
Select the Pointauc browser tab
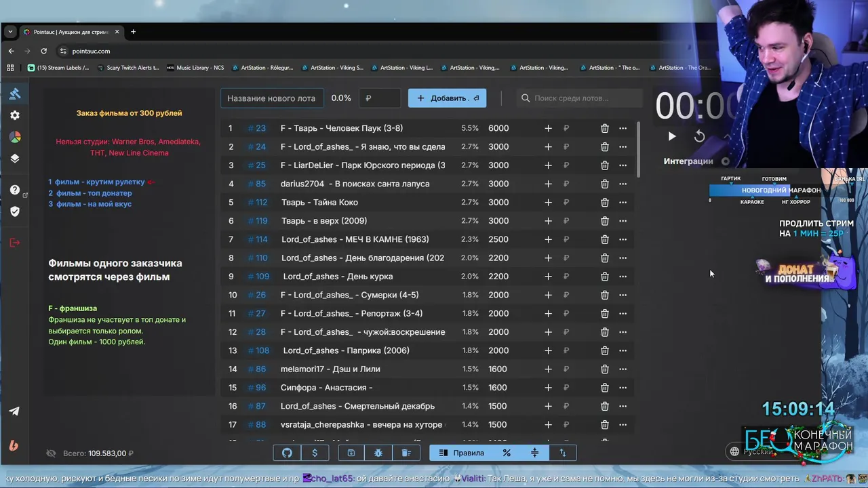[71, 32]
